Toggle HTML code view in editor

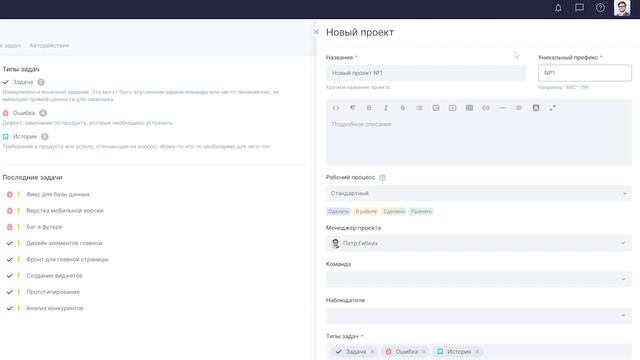click(x=336, y=108)
